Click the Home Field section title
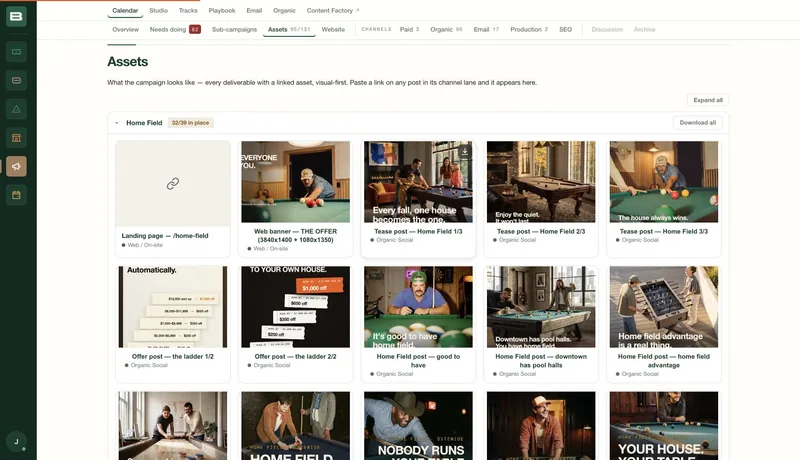Viewport: 800px width, 460px height. [144, 123]
